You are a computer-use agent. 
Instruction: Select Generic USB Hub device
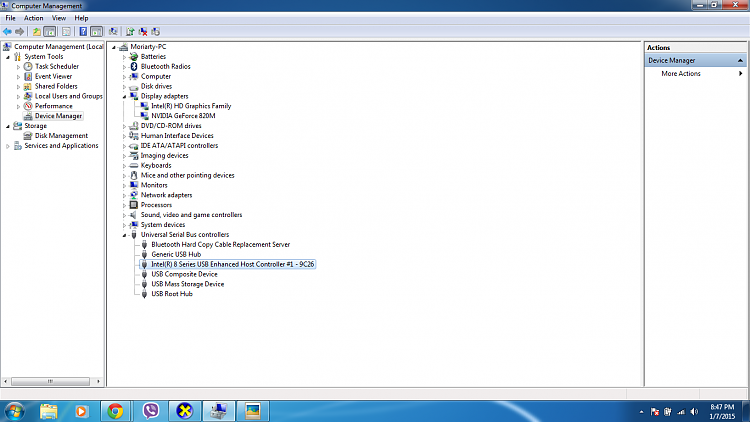(176, 255)
